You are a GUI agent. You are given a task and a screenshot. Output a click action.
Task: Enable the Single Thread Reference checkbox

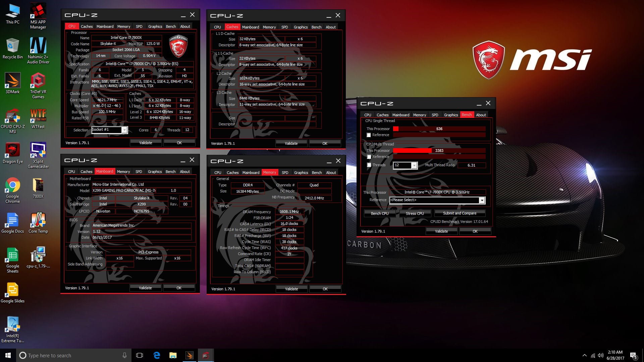[369, 135]
